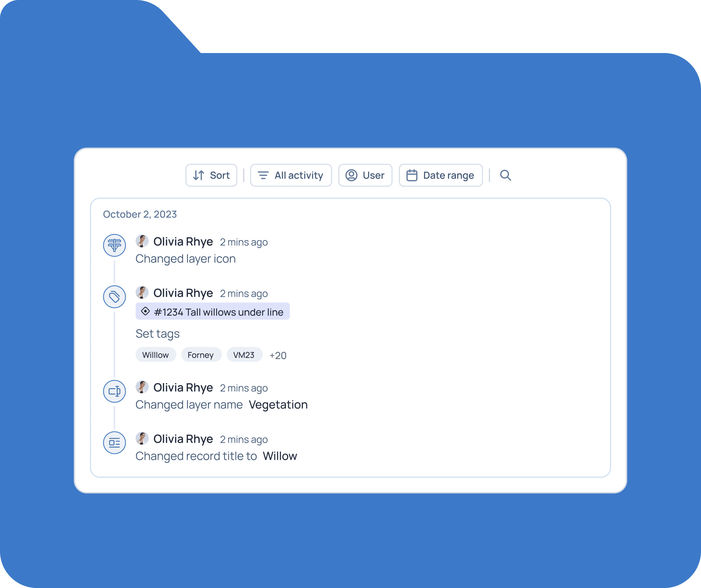Image resolution: width=701 pixels, height=588 pixels.
Task: Click the search icon in the toolbar
Action: point(504,175)
